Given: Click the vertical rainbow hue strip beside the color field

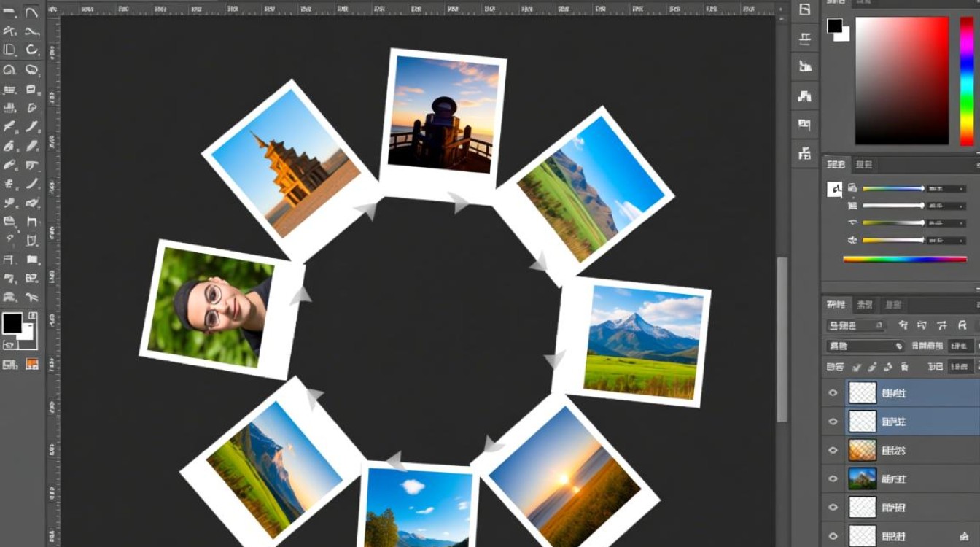Looking at the screenshot, I should 967,80.
